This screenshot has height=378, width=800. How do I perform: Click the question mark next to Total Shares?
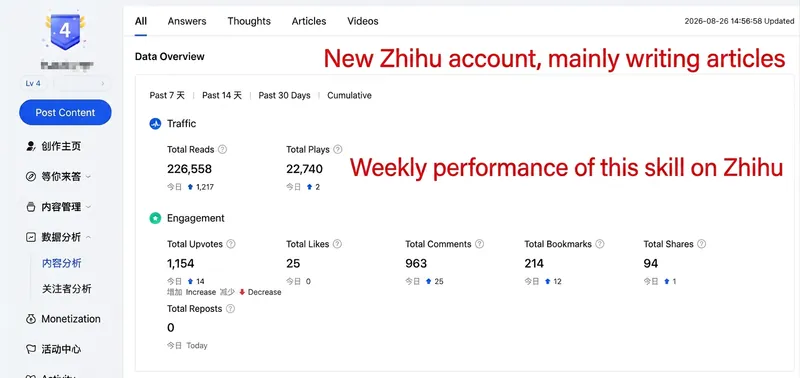pyautogui.click(x=702, y=244)
